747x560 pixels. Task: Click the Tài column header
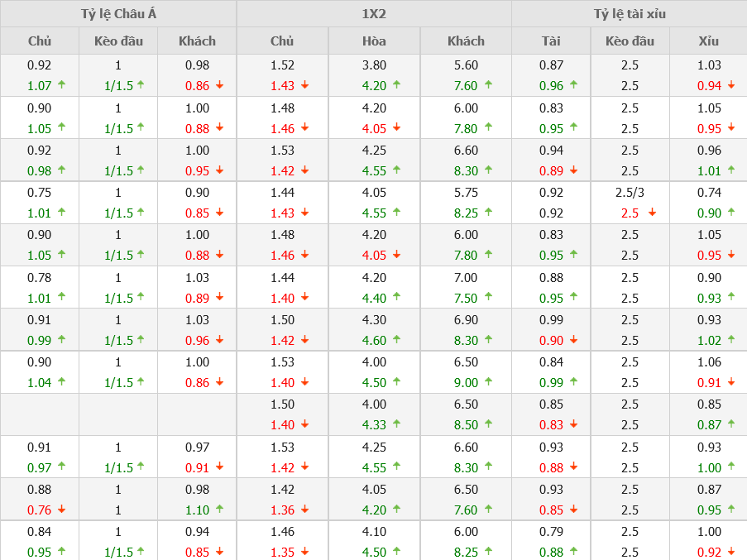(x=551, y=41)
